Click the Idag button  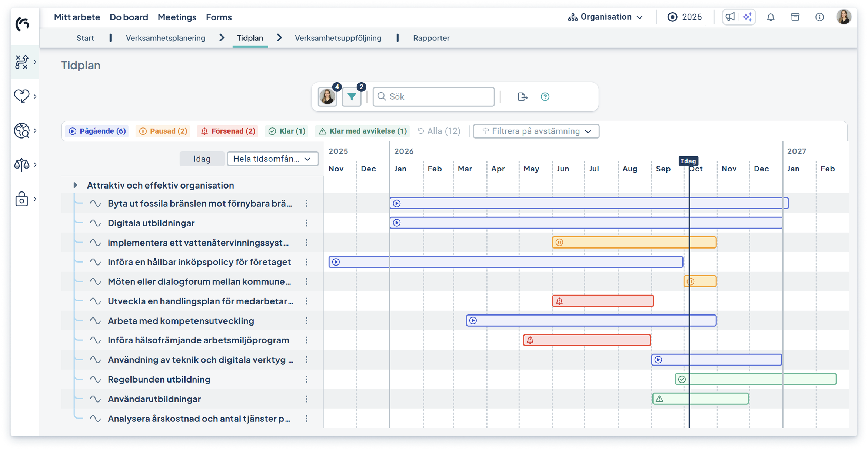[x=202, y=159]
